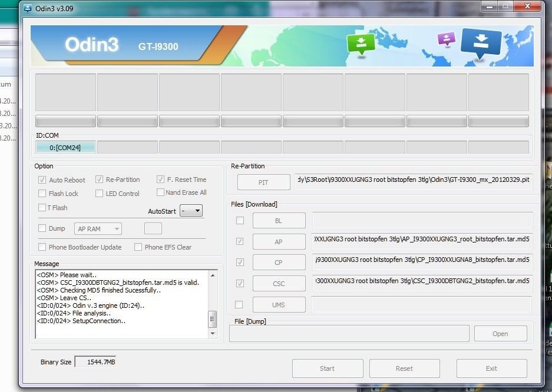Viewport: 552px width, 392px height.
Task: Click the PIT file button
Action: (x=264, y=182)
